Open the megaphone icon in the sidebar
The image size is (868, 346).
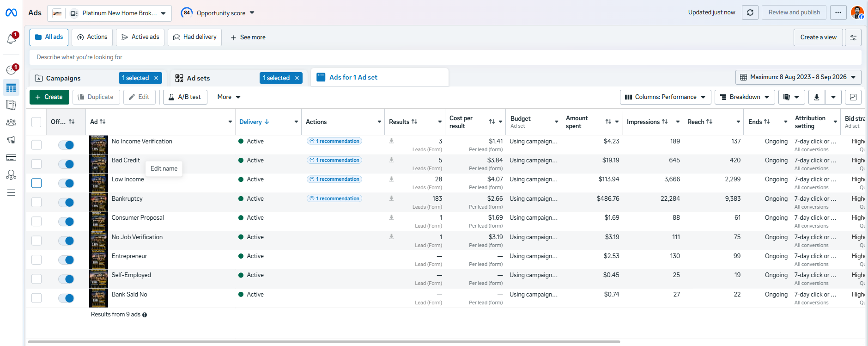point(11,140)
